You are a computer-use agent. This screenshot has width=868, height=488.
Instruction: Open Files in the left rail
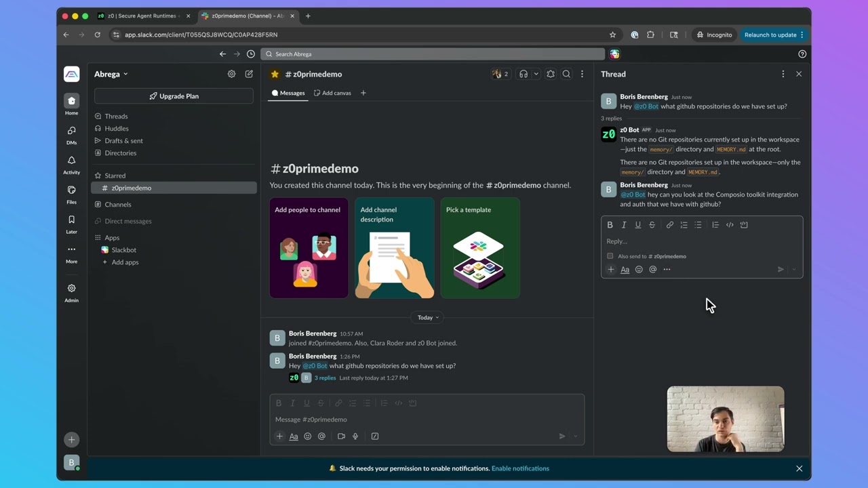[x=71, y=194]
